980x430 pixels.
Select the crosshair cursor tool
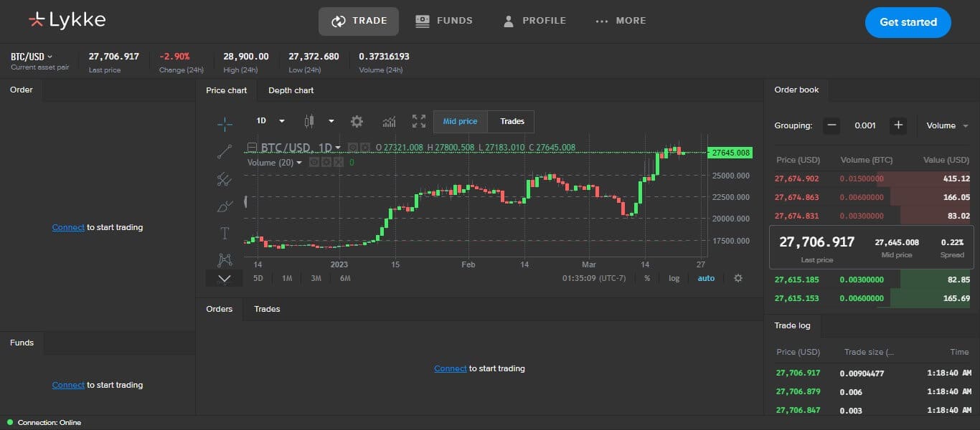click(225, 123)
